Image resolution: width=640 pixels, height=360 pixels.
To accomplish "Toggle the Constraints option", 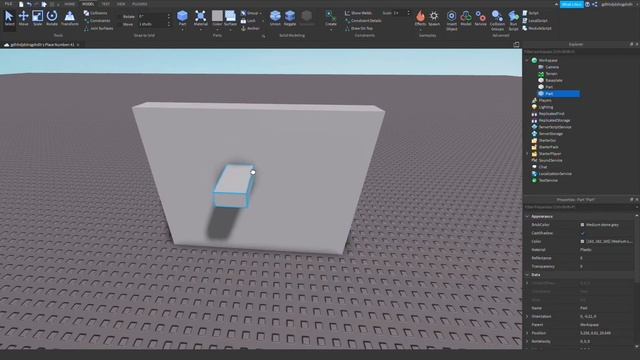I will point(97,20).
